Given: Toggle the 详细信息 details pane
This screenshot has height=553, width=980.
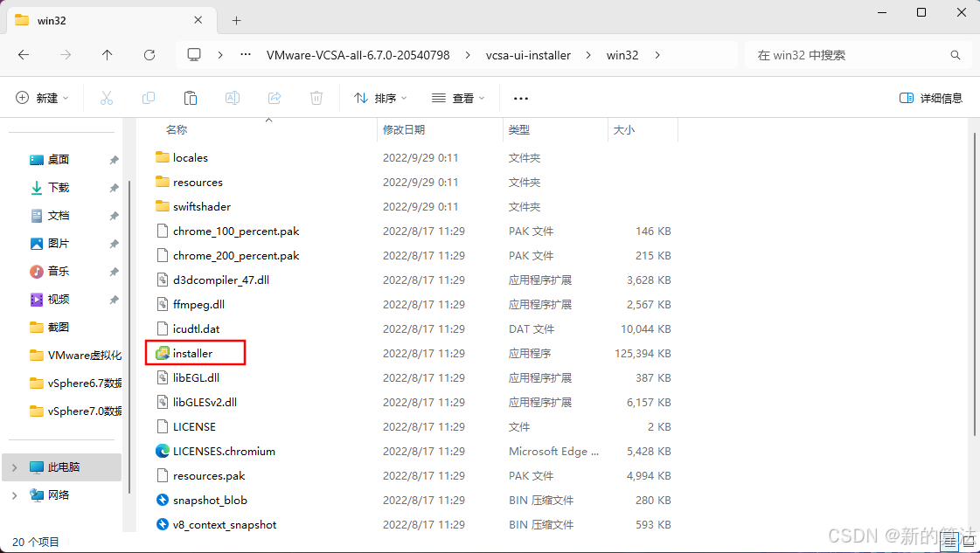Looking at the screenshot, I should tap(931, 98).
